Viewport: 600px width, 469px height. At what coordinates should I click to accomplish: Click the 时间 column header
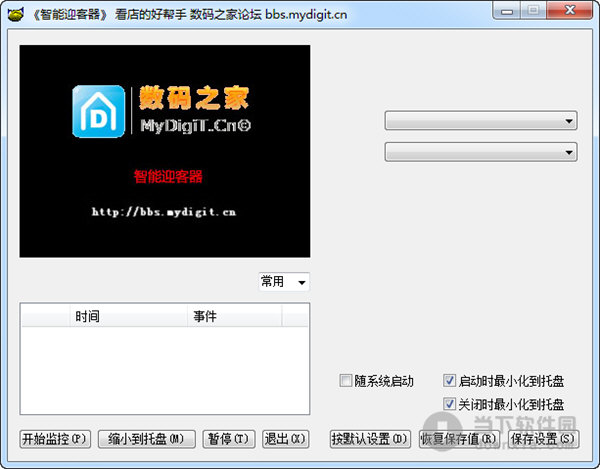(x=129, y=316)
